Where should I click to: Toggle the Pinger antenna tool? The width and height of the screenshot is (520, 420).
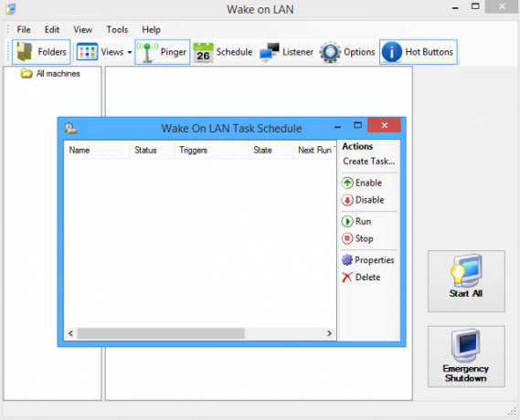162,52
